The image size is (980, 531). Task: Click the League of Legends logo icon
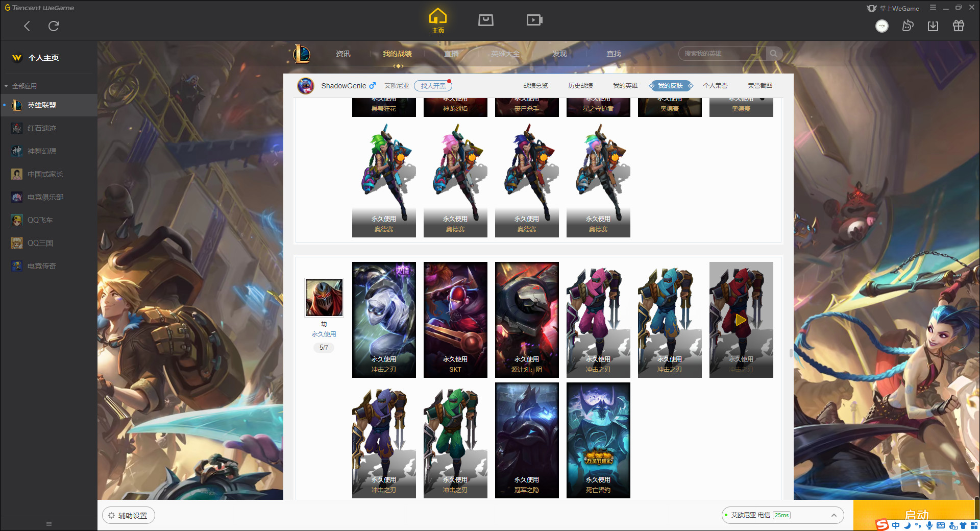pos(302,54)
